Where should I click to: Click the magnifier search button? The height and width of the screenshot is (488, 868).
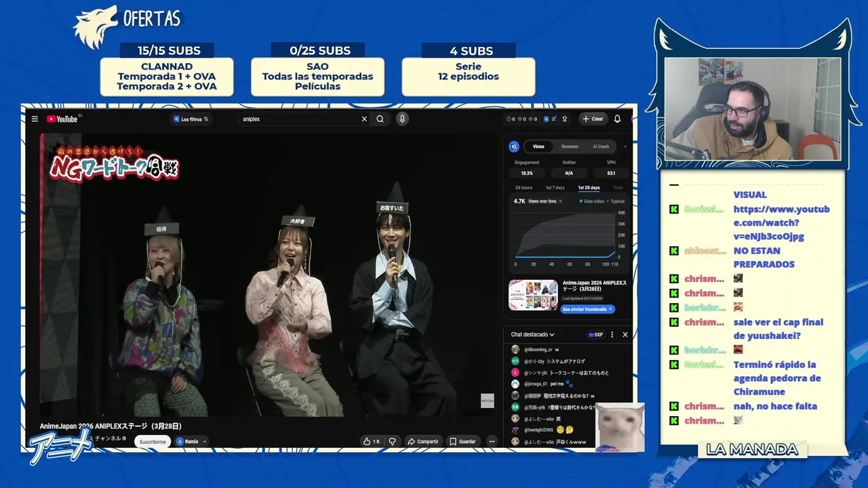(380, 119)
